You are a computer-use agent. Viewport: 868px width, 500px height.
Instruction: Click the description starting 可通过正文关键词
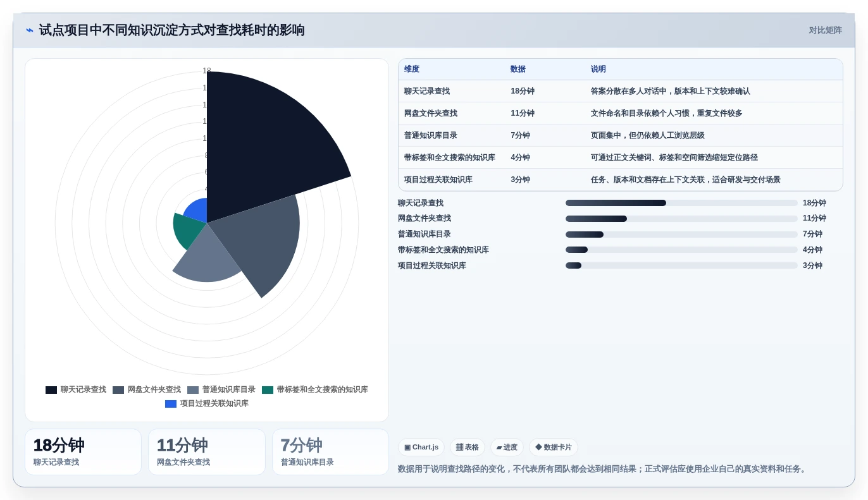674,157
